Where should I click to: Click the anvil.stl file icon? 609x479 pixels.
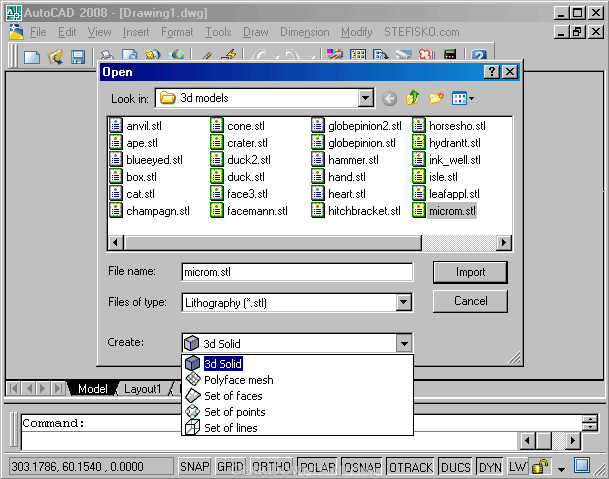click(116, 125)
